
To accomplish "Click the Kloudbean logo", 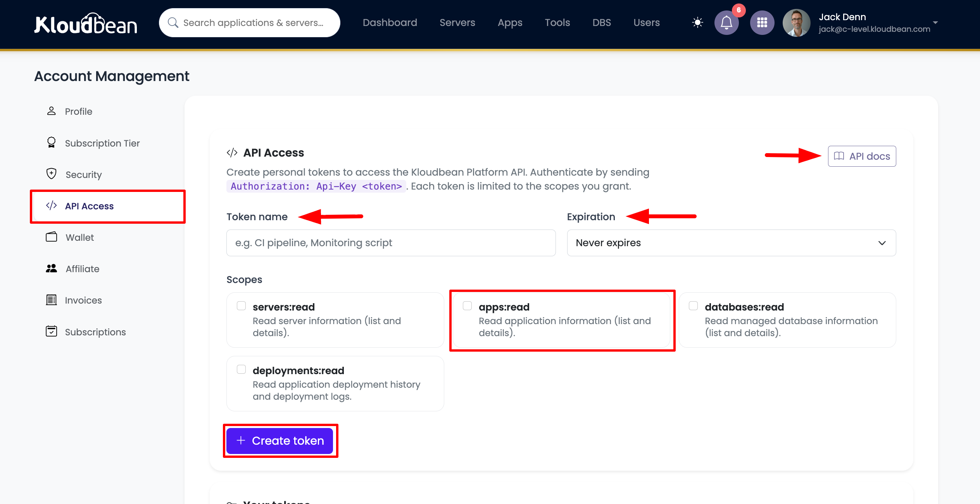I will (86, 24).
